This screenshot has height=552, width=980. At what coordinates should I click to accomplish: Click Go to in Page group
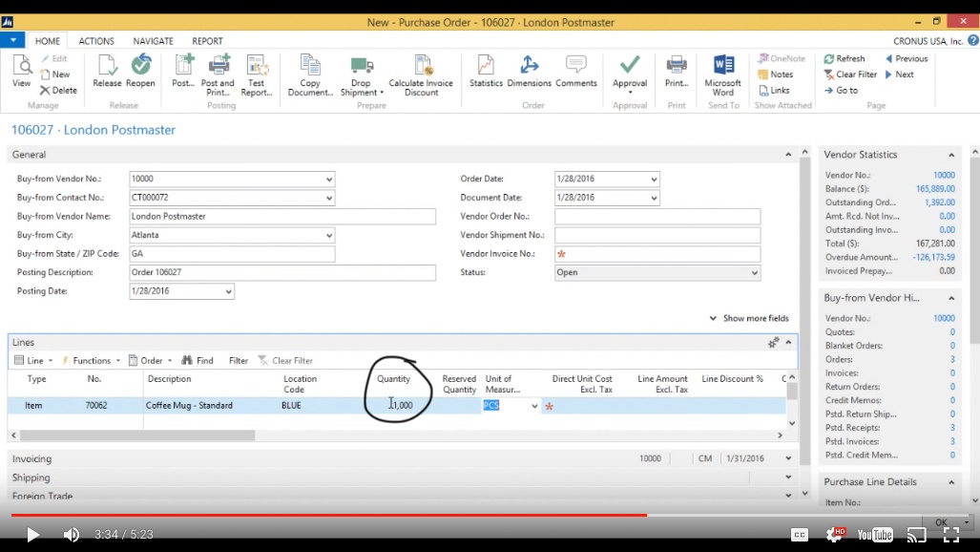pyautogui.click(x=841, y=90)
